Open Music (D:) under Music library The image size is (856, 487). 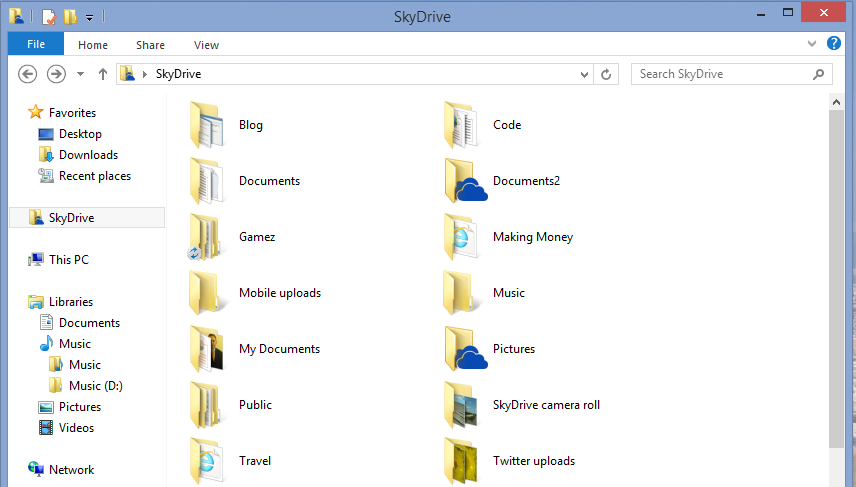[96, 385]
